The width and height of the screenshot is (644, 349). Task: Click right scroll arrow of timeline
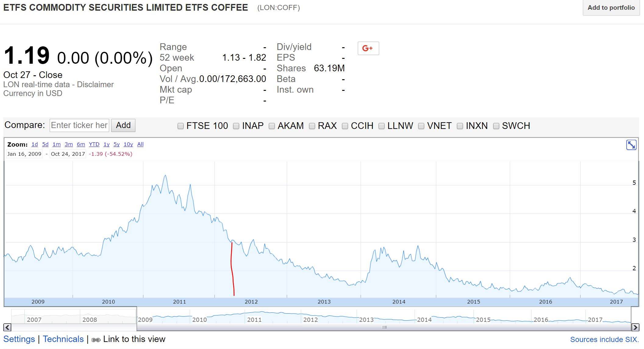635,327
